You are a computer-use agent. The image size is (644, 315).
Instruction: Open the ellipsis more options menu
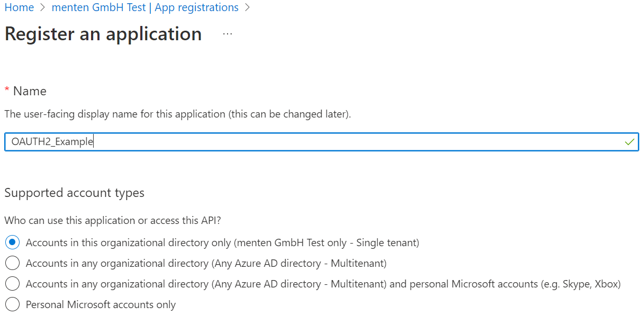[228, 34]
